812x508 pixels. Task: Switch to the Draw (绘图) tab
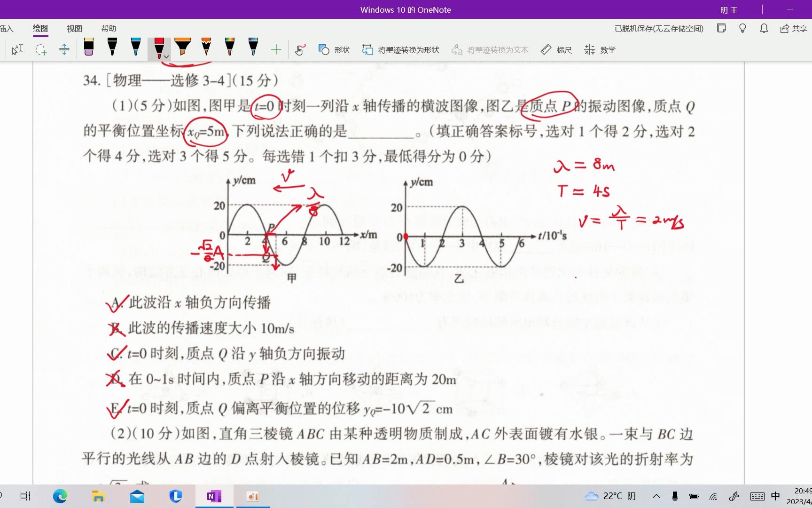(x=40, y=28)
